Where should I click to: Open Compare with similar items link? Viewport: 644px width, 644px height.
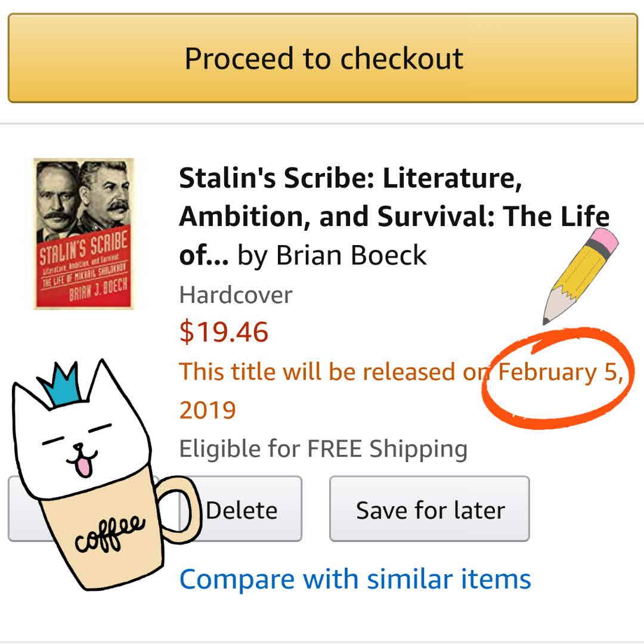[355, 578]
